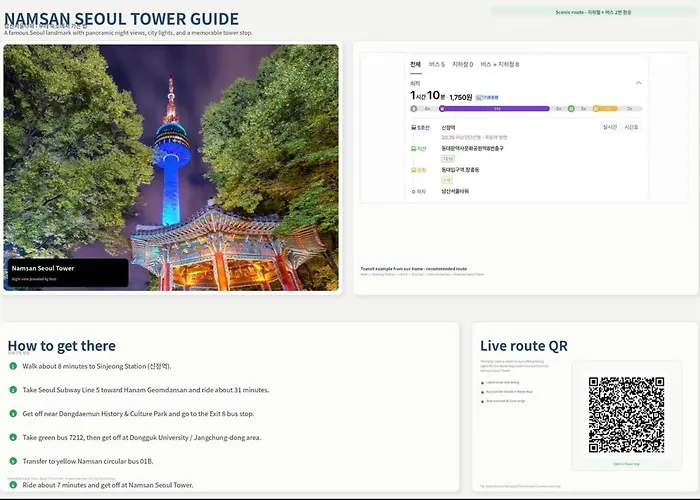Screen dimensions: 700x500
Task: Click the How to get there heading
Action: 62,346
